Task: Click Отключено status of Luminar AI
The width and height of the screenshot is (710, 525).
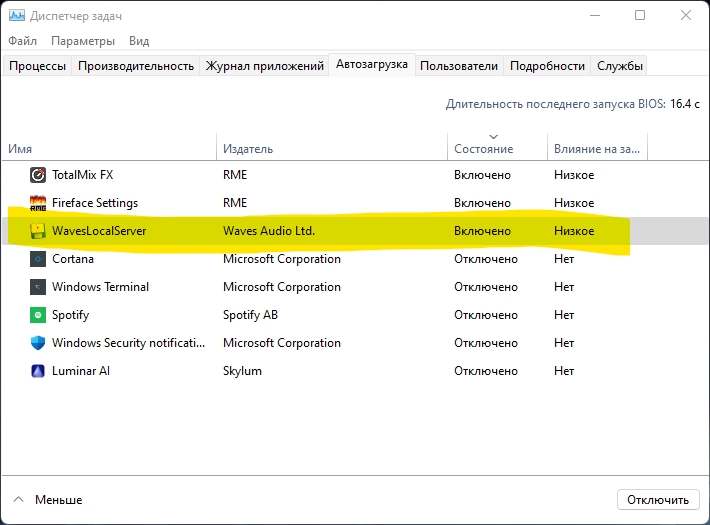Action: pos(486,371)
